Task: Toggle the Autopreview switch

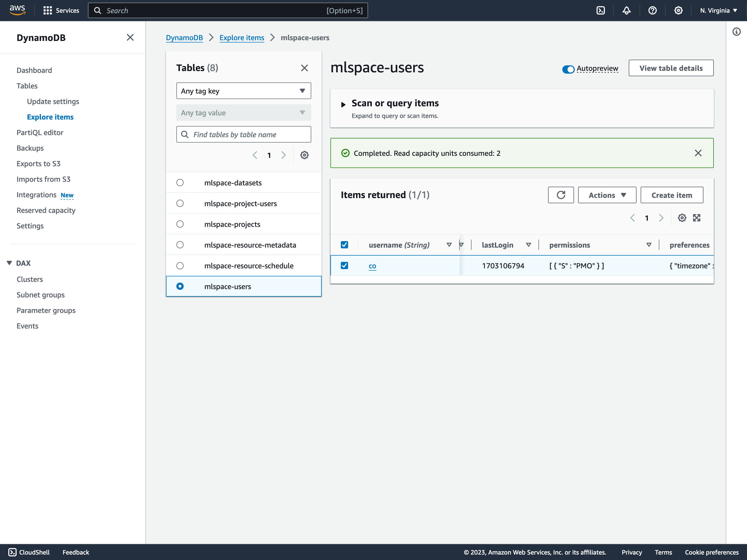Action: 568,69
